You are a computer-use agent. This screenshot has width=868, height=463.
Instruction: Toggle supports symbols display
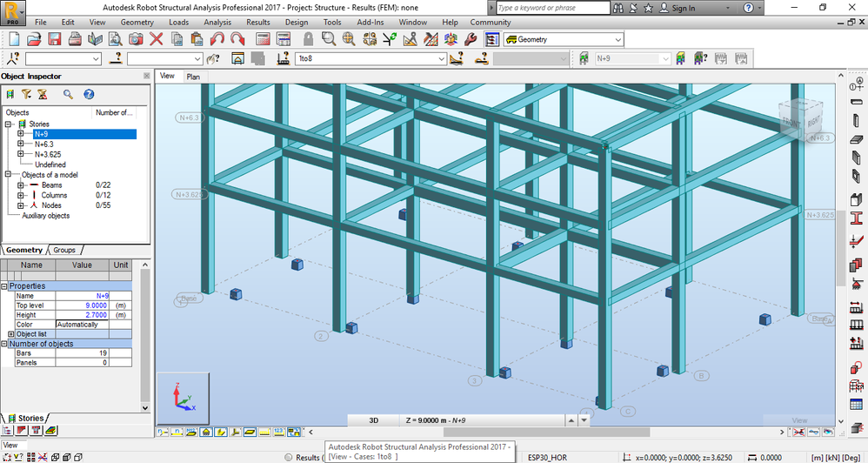pyautogui.click(x=205, y=432)
